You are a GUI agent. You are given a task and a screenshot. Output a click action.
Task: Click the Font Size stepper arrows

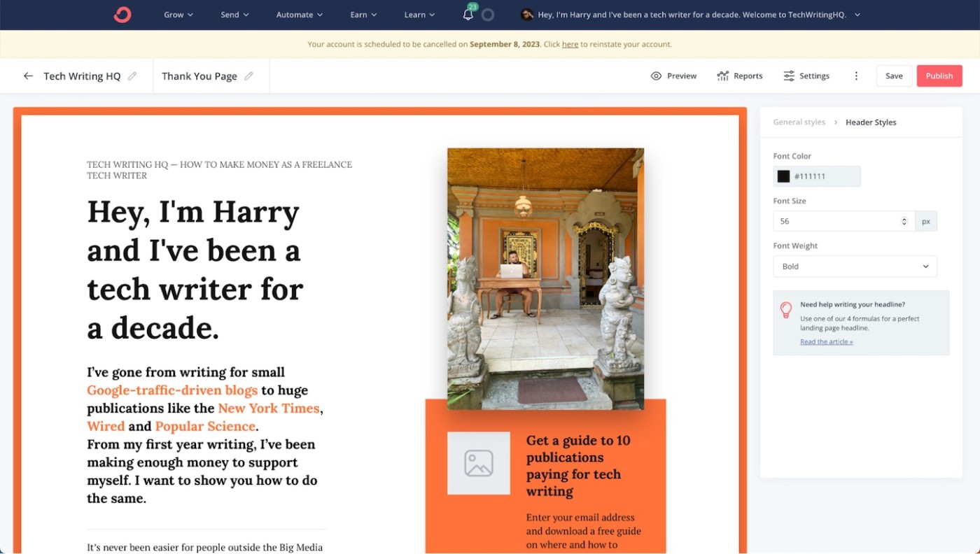pos(904,221)
